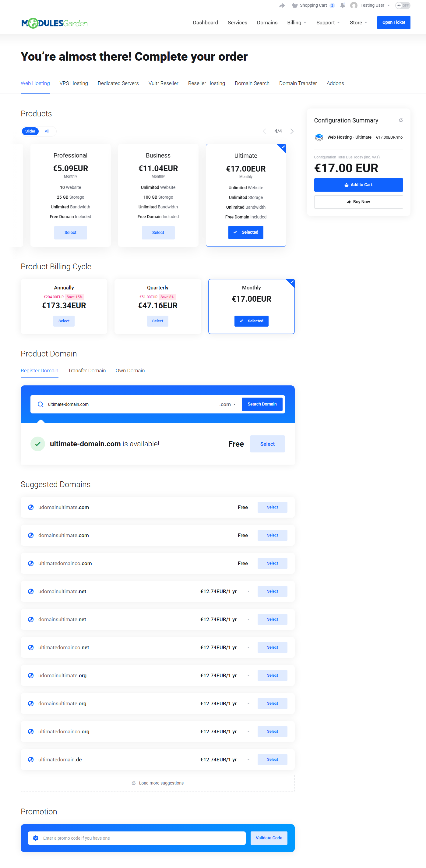Open the Addons tab
Viewport: 426px width, 868px height.
[x=335, y=83]
